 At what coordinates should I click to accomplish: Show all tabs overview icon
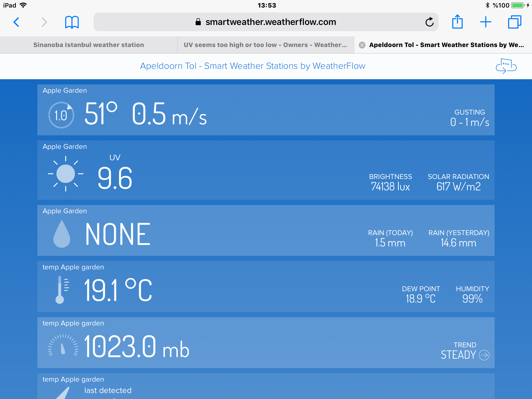coord(514,22)
